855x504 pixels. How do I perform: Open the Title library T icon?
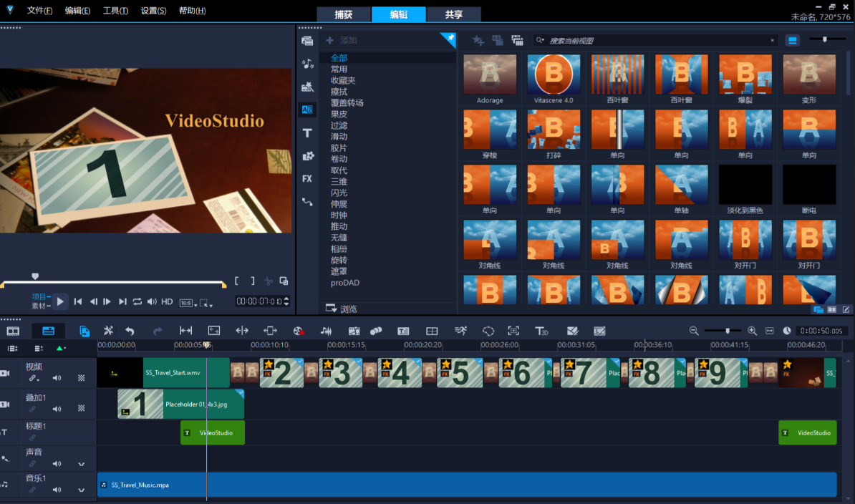tap(307, 133)
